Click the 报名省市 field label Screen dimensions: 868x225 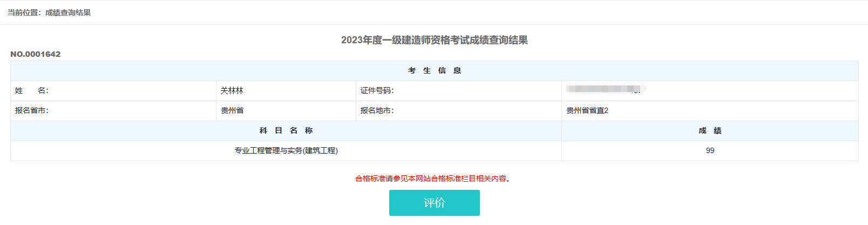point(32,111)
